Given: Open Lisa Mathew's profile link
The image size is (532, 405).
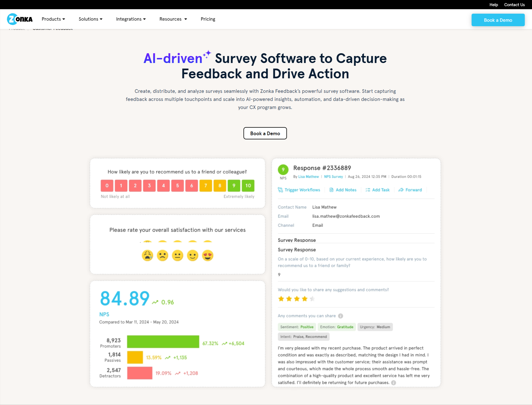Looking at the screenshot, I should (308, 176).
